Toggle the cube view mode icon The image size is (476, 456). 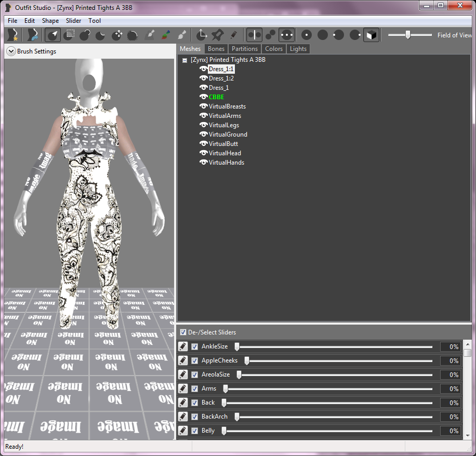click(x=371, y=35)
